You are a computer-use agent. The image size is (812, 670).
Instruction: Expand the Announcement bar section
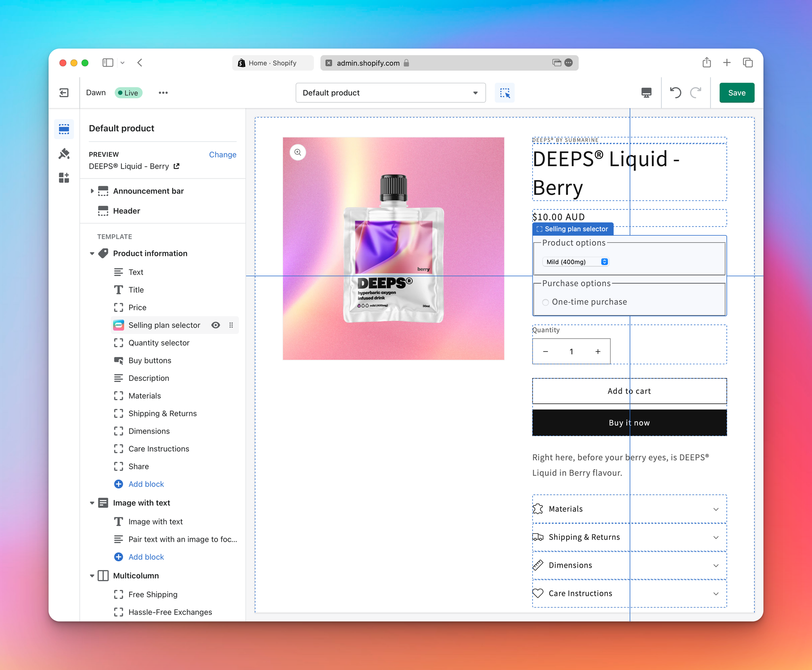pyautogui.click(x=92, y=191)
